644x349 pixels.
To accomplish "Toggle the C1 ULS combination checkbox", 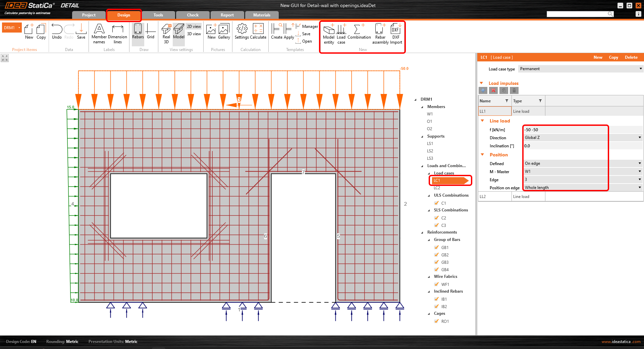I will point(436,203).
